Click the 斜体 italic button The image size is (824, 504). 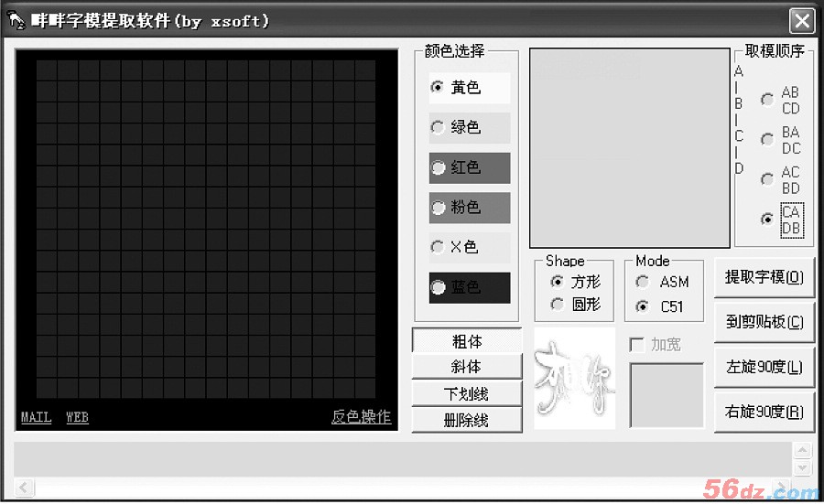tap(467, 367)
